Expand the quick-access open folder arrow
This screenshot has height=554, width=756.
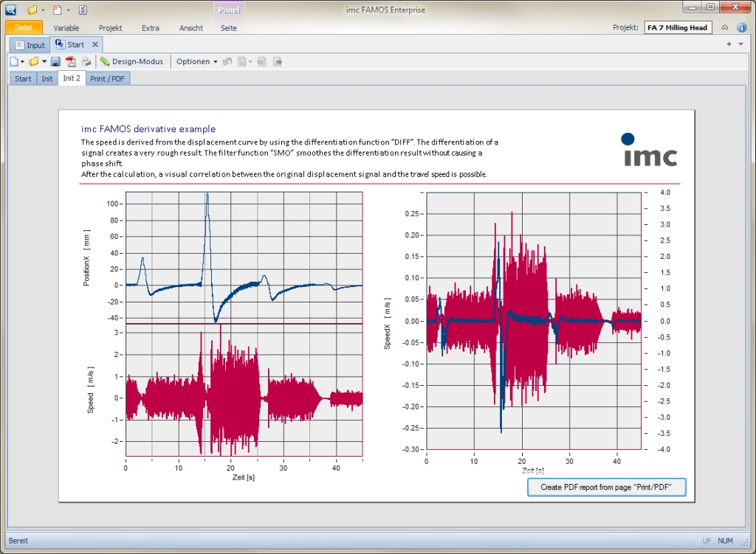pyautogui.click(x=44, y=10)
